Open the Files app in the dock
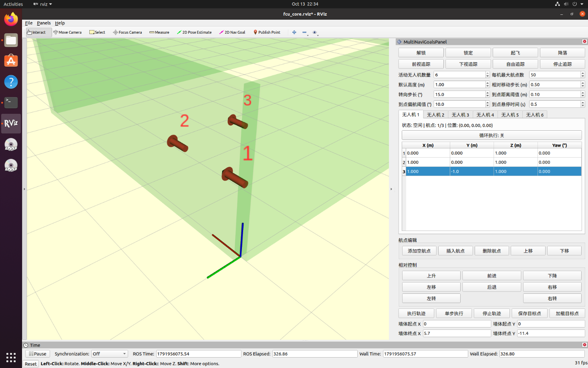Viewport: 588px width, 368px height. pos(11,40)
